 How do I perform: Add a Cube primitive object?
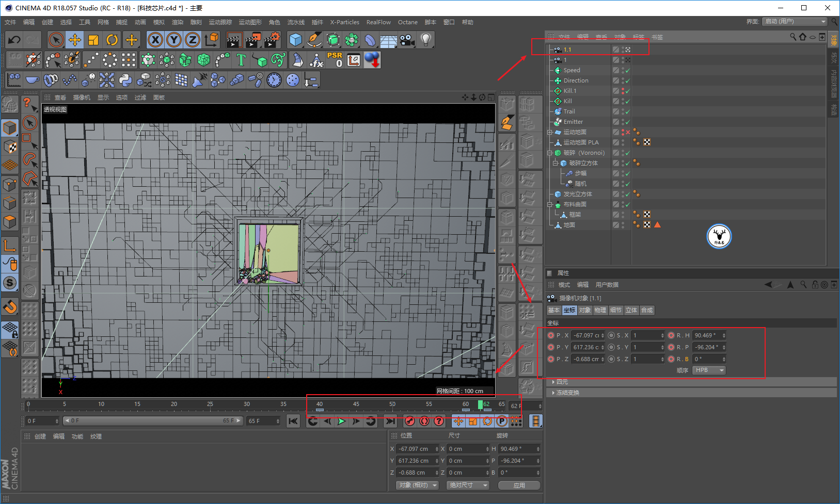click(x=295, y=40)
